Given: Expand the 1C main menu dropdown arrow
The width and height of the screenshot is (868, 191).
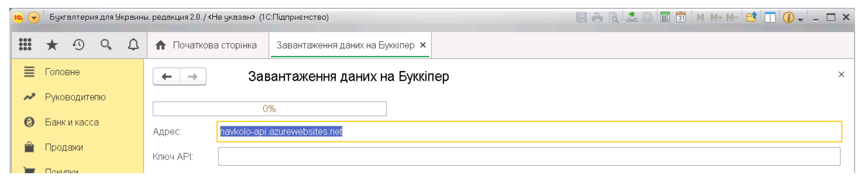Looking at the screenshot, I should 34,17.
